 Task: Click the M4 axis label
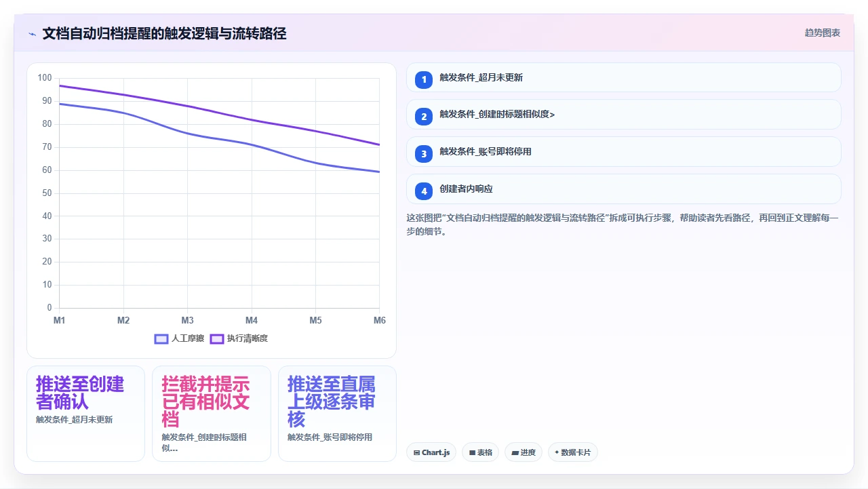coord(252,320)
